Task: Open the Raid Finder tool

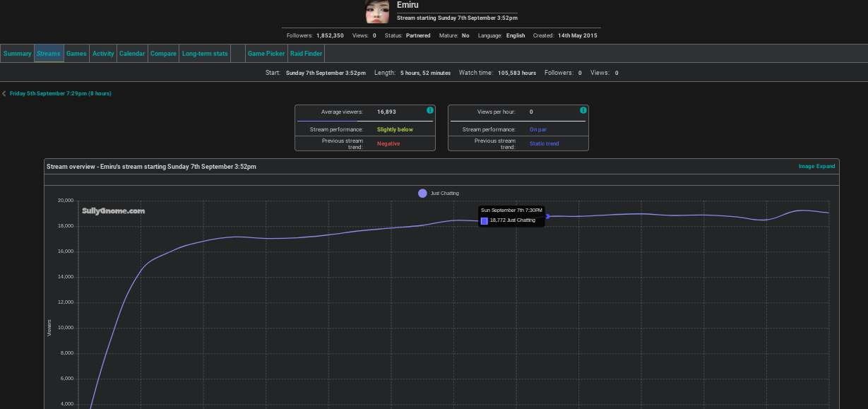Action: [x=306, y=54]
